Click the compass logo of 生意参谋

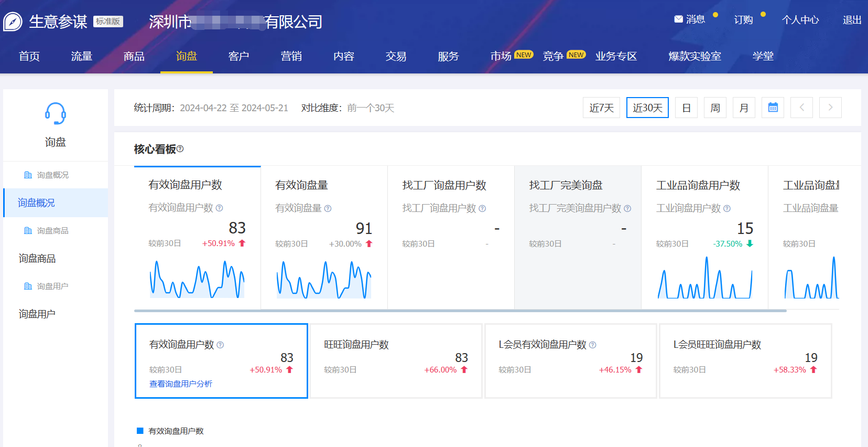click(13, 22)
